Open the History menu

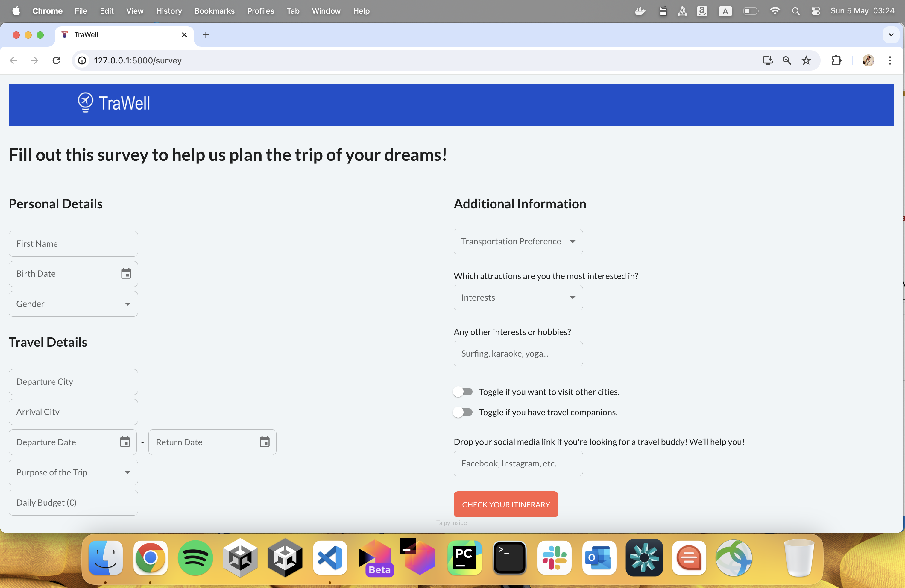coord(168,11)
